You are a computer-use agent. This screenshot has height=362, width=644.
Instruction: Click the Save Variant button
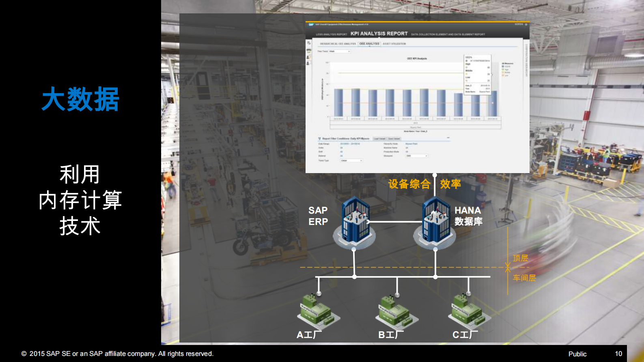(394, 139)
